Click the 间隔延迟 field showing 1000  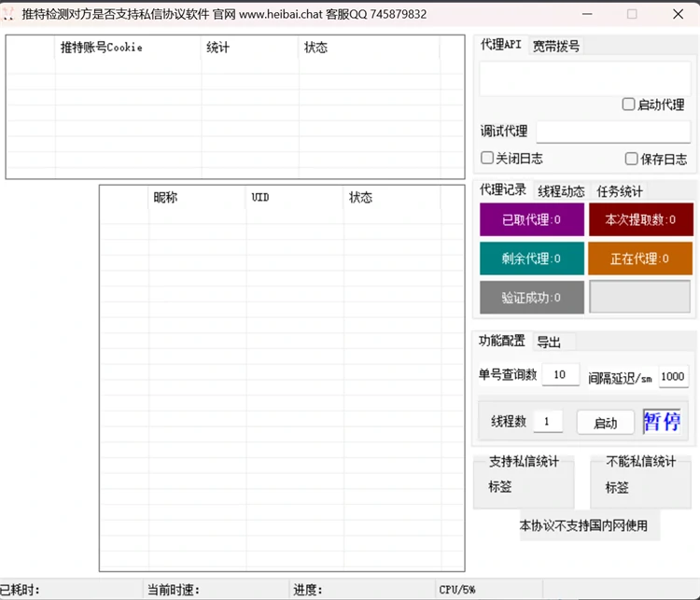pyautogui.click(x=673, y=376)
